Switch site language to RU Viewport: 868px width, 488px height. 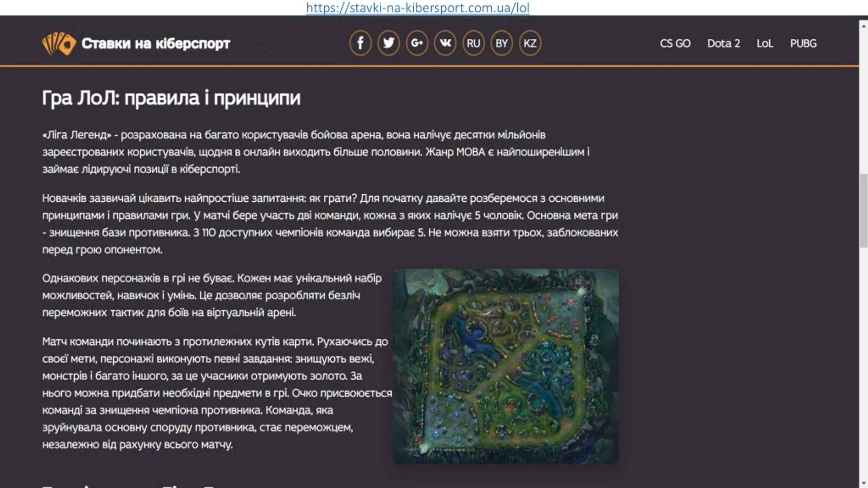473,43
